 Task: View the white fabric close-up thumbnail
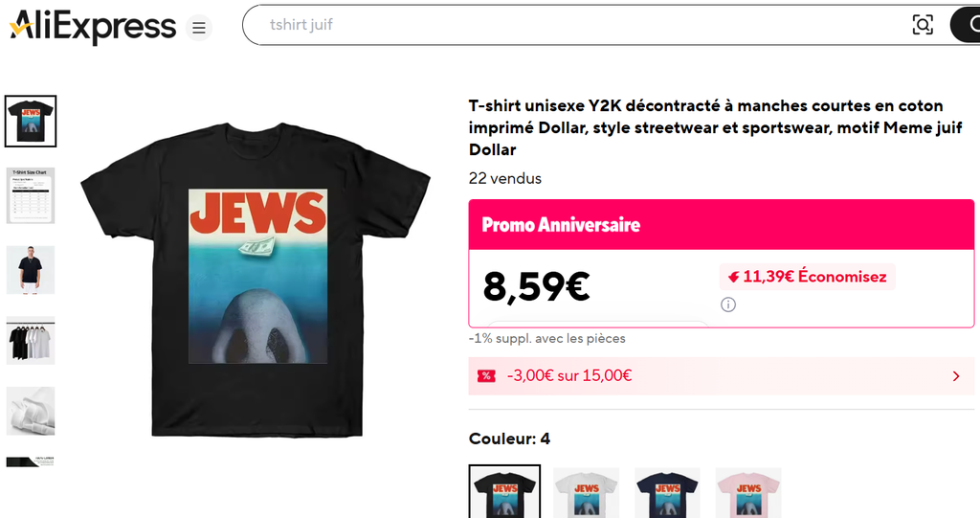click(31, 411)
